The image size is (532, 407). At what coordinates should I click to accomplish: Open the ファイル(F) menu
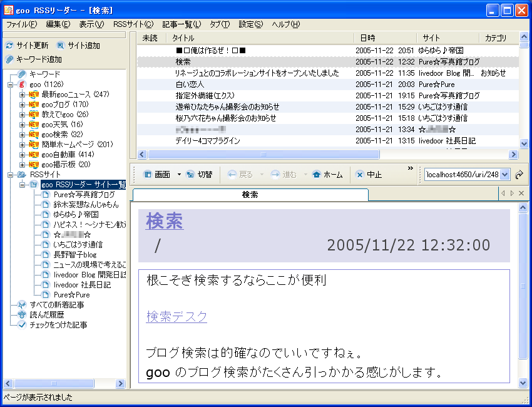pyautogui.click(x=22, y=24)
